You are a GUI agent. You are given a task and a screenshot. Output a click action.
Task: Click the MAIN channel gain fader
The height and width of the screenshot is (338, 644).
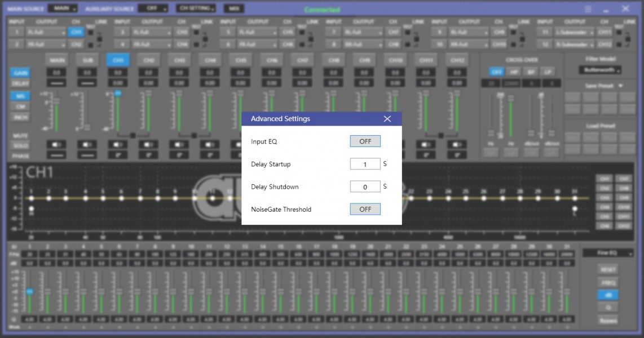(56, 101)
